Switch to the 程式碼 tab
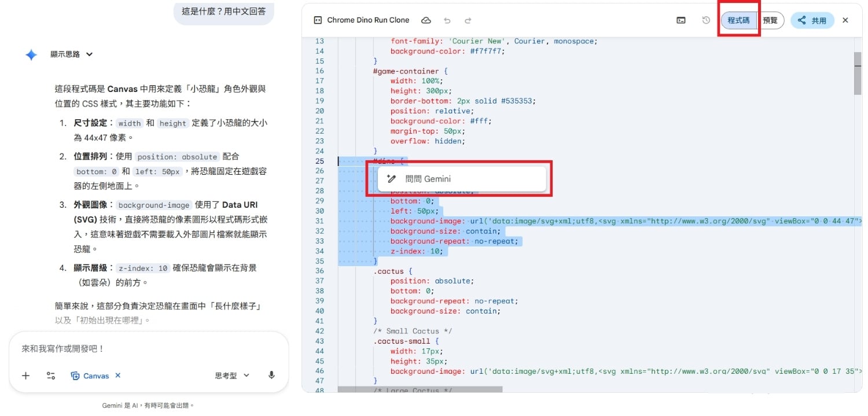The height and width of the screenshot is (416, 868). point(738,20)
